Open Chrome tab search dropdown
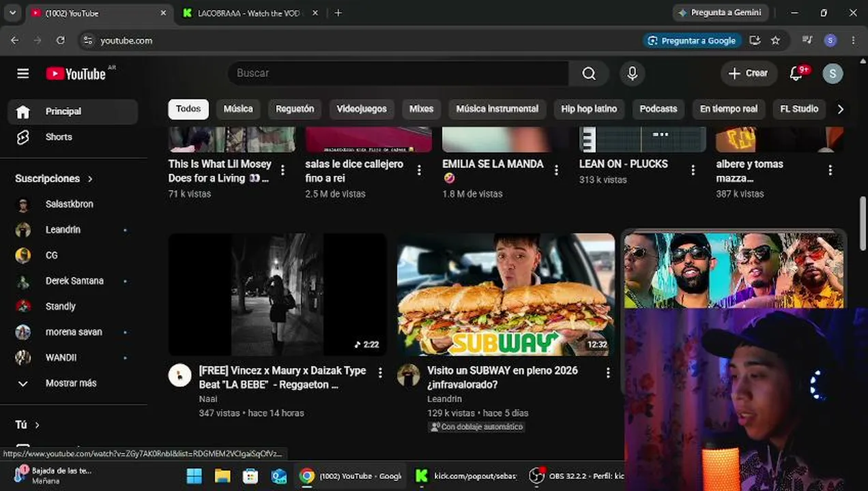 (12, 13)
